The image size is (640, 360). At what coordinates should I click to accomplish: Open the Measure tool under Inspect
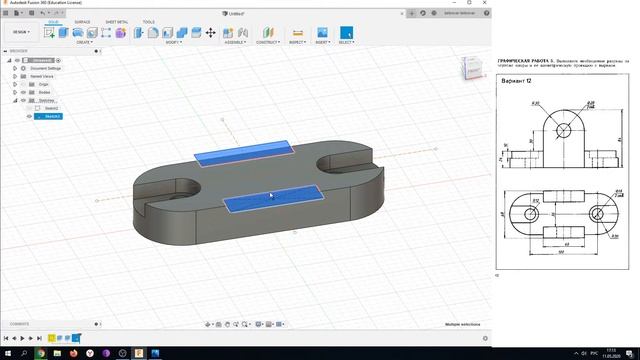pos(298,33)
